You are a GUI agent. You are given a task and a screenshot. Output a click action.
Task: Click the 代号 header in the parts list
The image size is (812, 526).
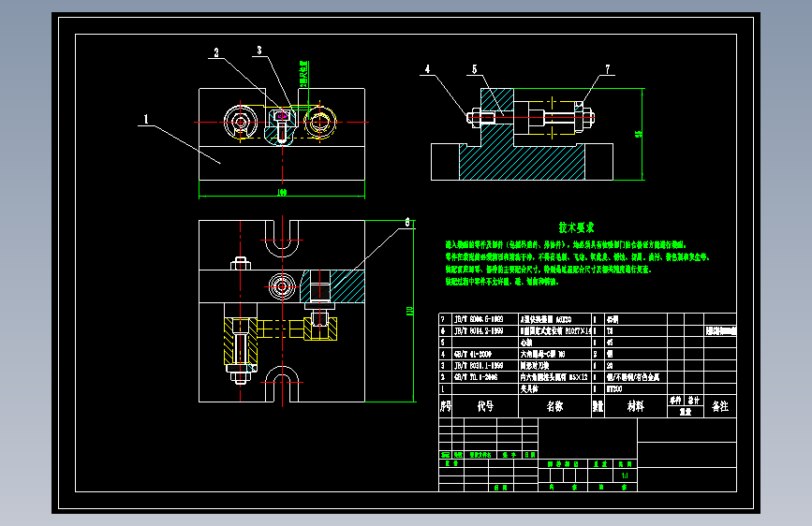pyautogui.click(x=485, y=406)
